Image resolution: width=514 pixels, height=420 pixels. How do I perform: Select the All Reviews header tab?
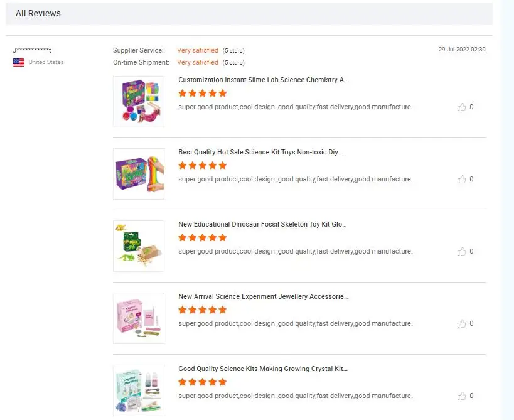pos(38,13)
